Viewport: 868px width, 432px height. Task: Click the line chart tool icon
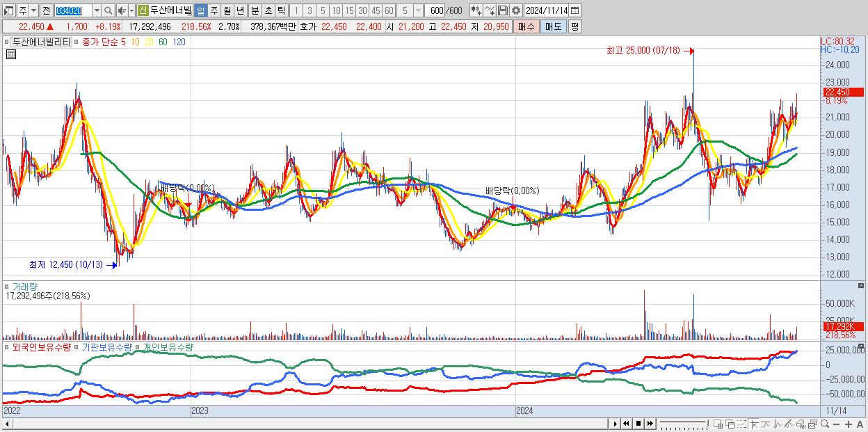[x=490, y=11]
